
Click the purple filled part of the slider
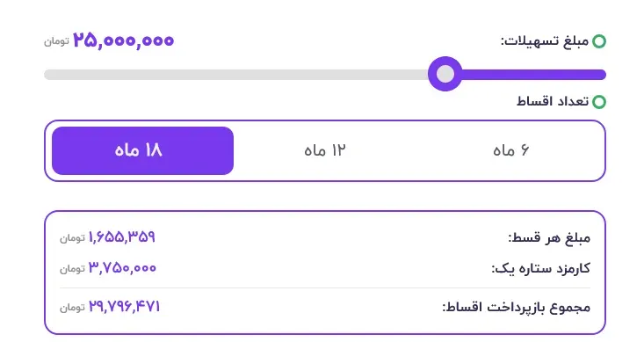coord(533,75)
